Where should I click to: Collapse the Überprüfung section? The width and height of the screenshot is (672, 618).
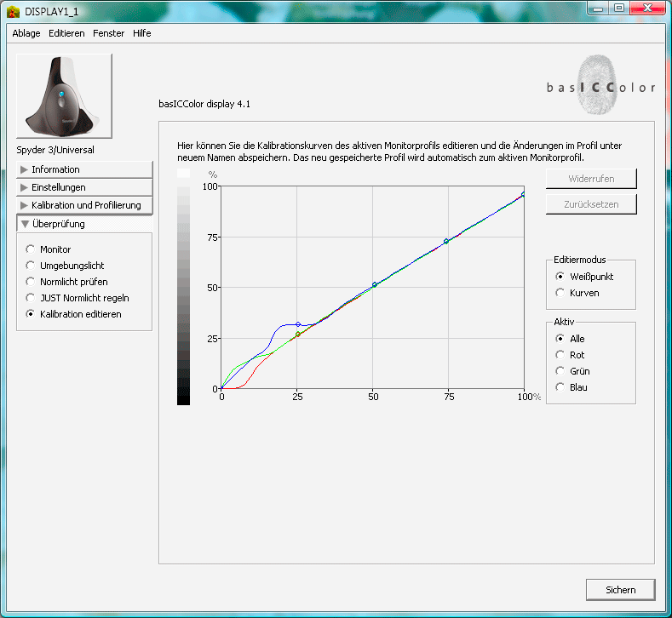tap(83, 224)
